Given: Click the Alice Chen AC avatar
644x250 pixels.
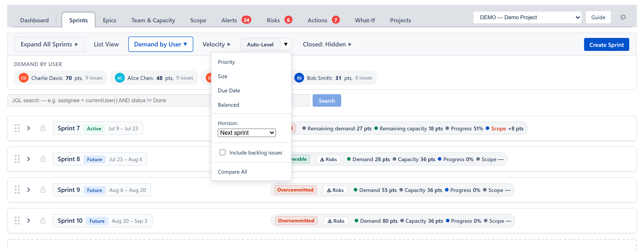Looking at the screenshot, I should 120,78.
